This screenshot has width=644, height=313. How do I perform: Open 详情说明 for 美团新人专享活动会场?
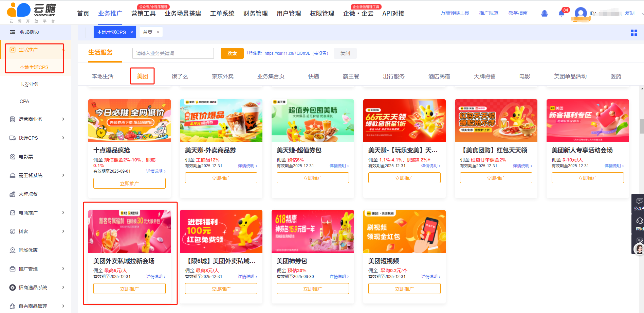(614, 166)
